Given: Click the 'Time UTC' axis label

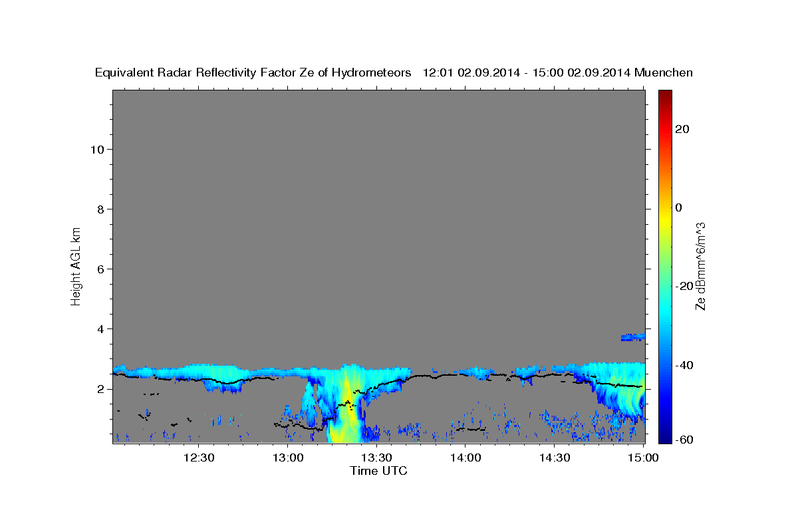Looking at the screenshot, I should [x=378, y=471].
